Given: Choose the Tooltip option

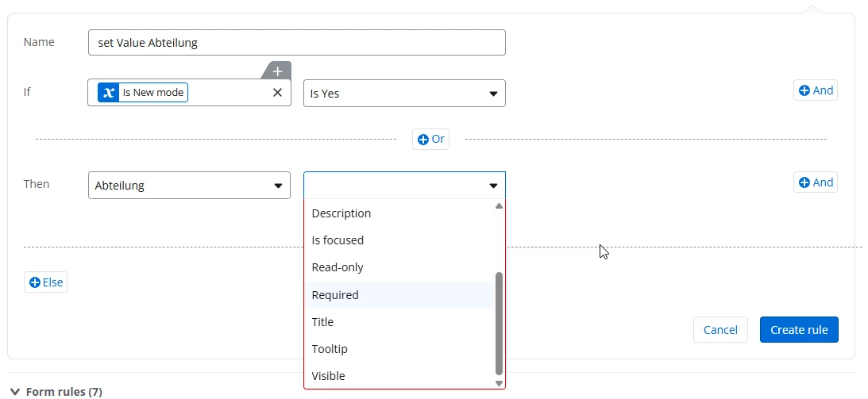Looking at the screenshot, I should pos(330,349).
